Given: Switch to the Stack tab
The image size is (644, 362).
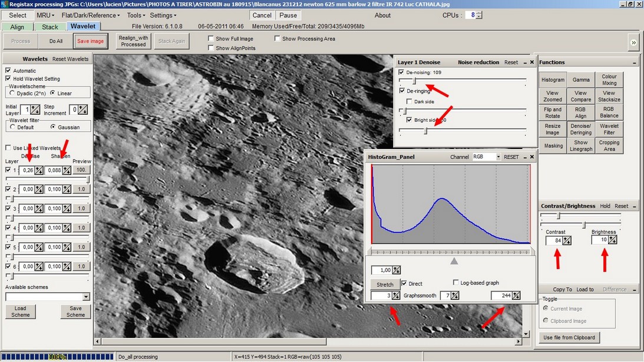Looking at the screenshot, I should 50,26.
